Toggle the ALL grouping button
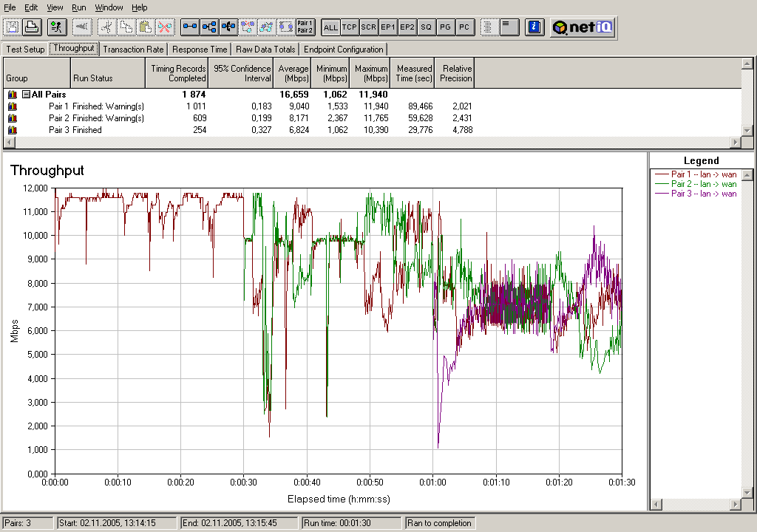Image resolution: width=757 pixels, height=532 pixels. (330, 27)
